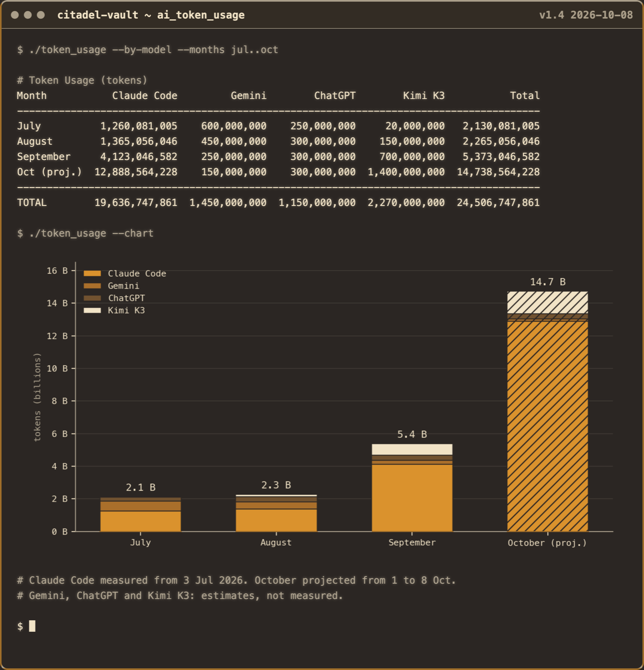Click value 450,000,000 for August Gemini
Screen dimensions: 644x670
pos(234,141)
